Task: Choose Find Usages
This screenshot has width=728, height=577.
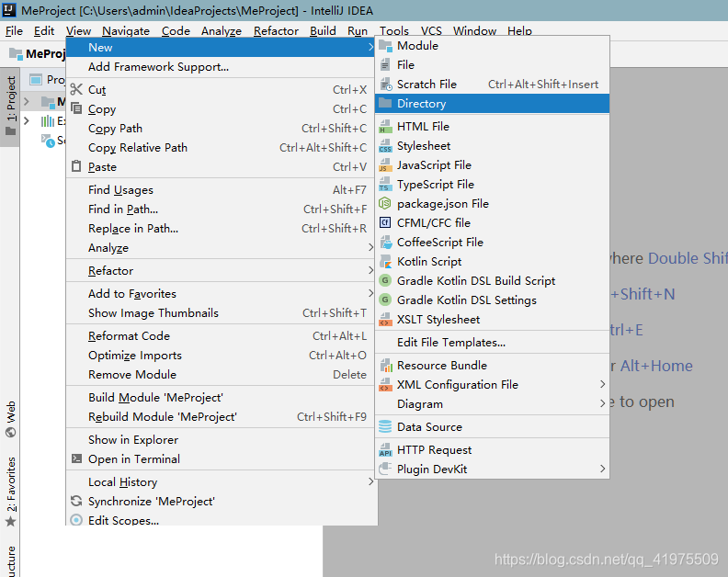Action: (x=221, y=190)
